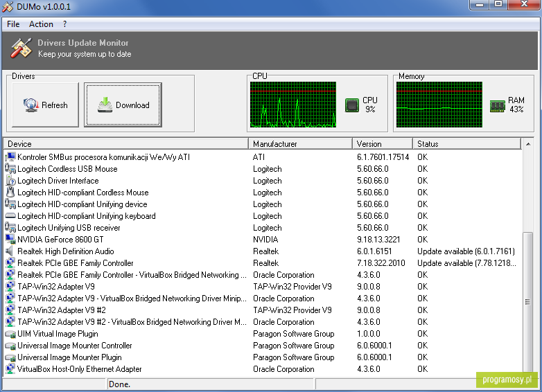Open the Action menu

(x=41, y=24)
